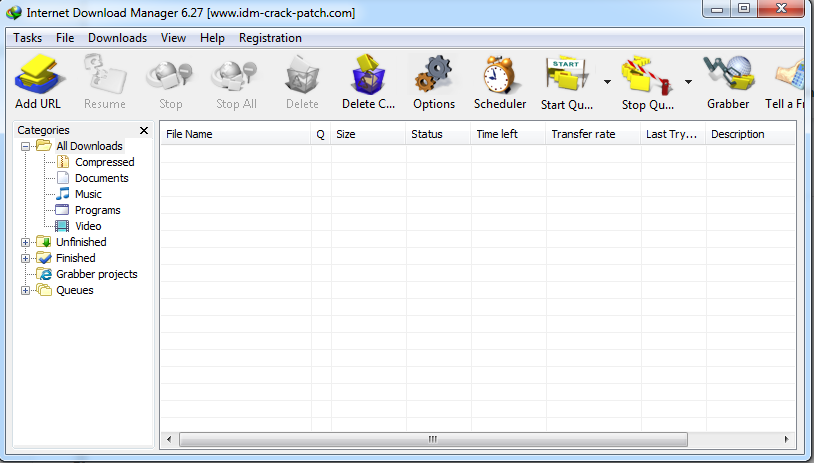The image size is (814, 463).
Task: Click the Compressed archive icon
Action: [63, 162]
